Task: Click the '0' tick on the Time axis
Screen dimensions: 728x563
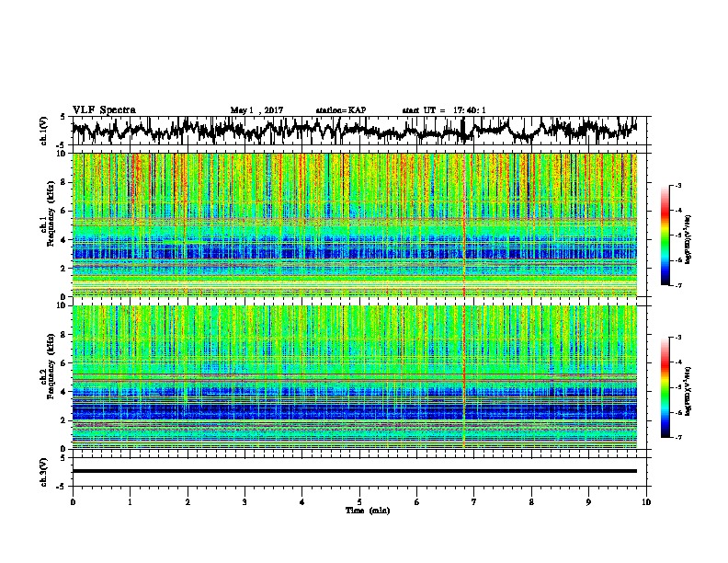Action: [73, 502]
